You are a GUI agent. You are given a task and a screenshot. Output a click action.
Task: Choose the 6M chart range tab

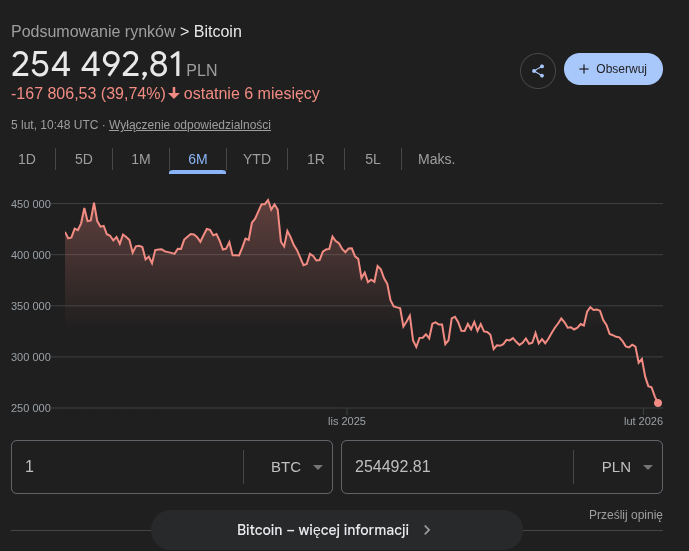[198, 159]
